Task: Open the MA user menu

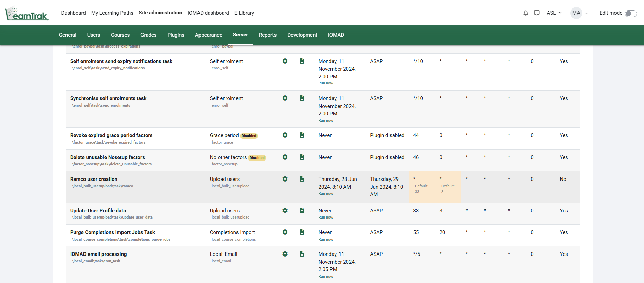Action: [x=580, y=13]
